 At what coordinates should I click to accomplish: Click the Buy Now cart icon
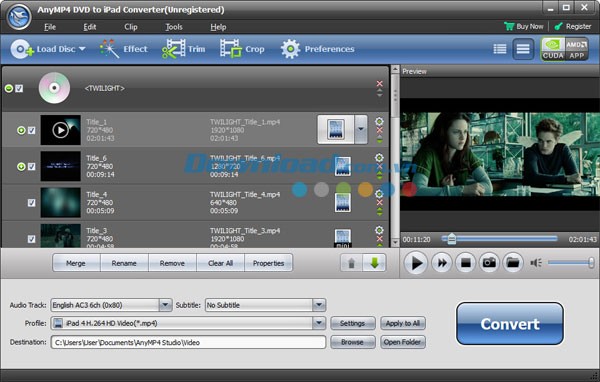tap(509, 26)
